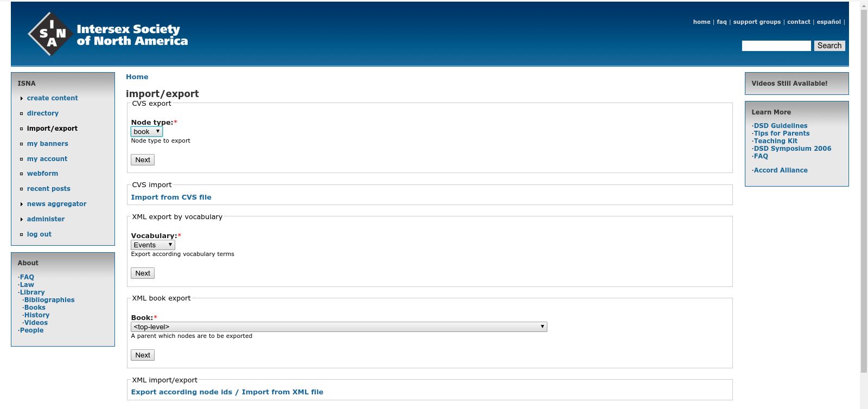Click Import from CVS file link

click(171, 197)
